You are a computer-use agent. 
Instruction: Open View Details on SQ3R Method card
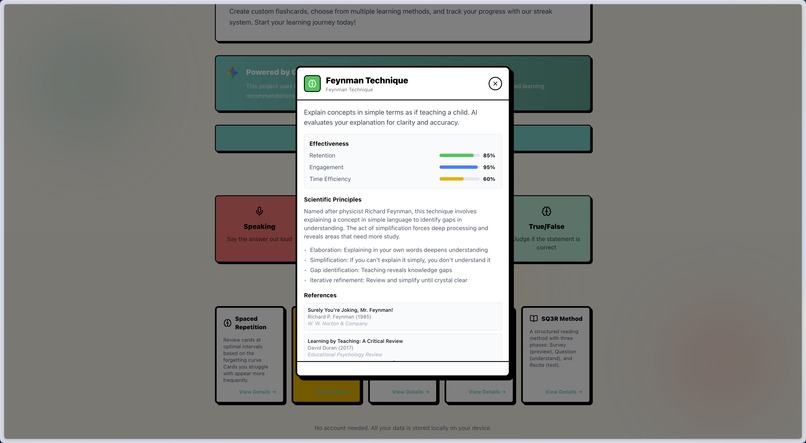(x=564, y=392)
